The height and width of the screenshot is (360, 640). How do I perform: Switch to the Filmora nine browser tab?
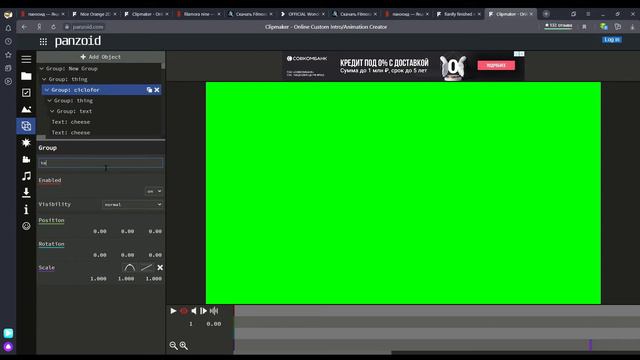pos(198,14)
